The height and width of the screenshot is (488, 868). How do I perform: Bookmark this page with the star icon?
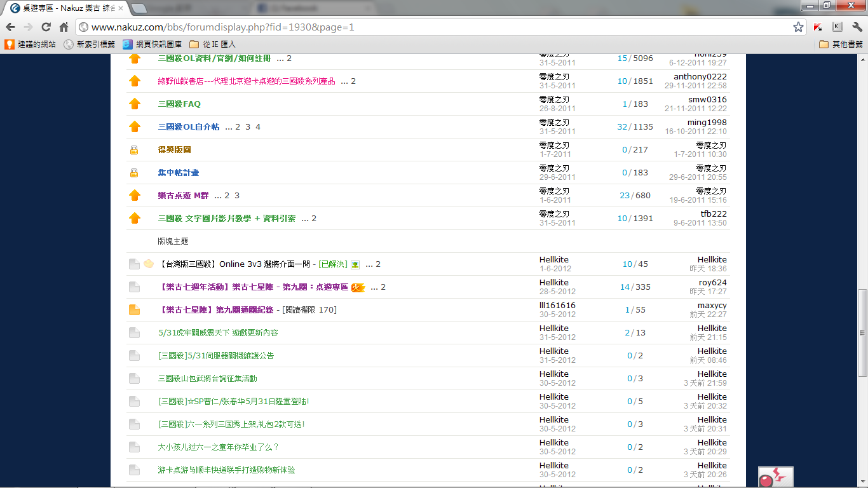click(798, 27)
